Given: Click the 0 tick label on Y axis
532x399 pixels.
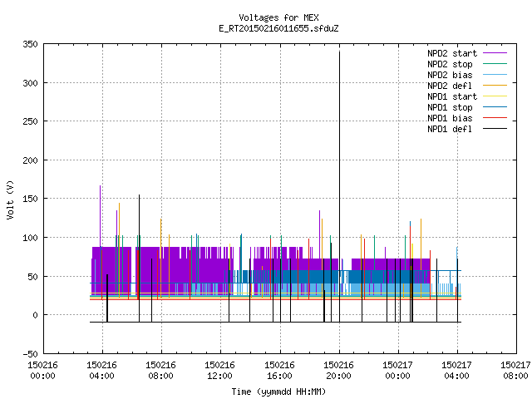Looking at the screenshot, I should click(x=35, y=315).
